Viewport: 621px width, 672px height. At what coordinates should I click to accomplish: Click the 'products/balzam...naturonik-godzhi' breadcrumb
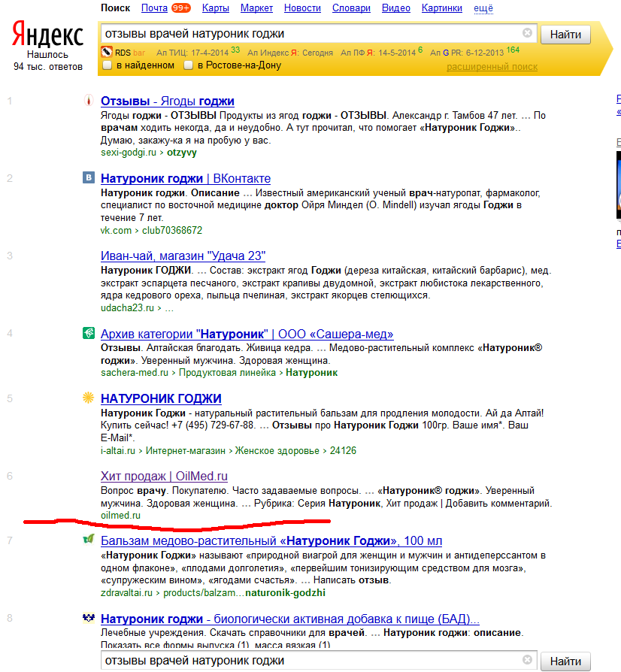(x=244, y=593)
